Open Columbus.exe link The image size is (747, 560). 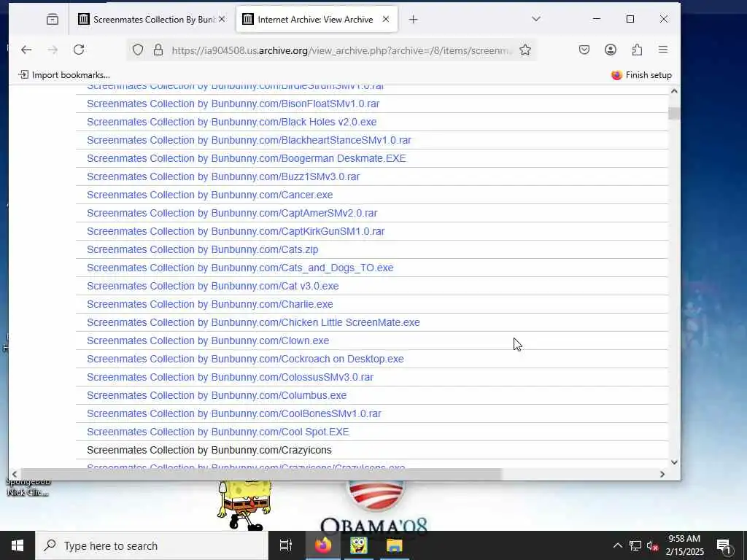point(216,395)
